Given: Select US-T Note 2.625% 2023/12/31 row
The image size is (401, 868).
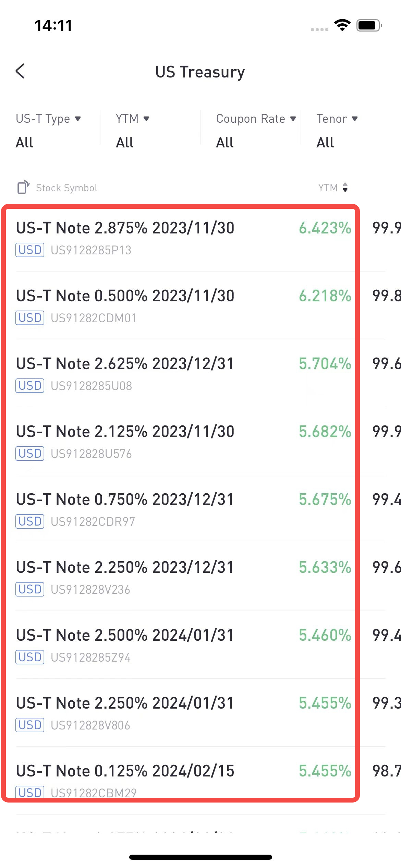Looking at the screenshot, I should pos(200,374).
